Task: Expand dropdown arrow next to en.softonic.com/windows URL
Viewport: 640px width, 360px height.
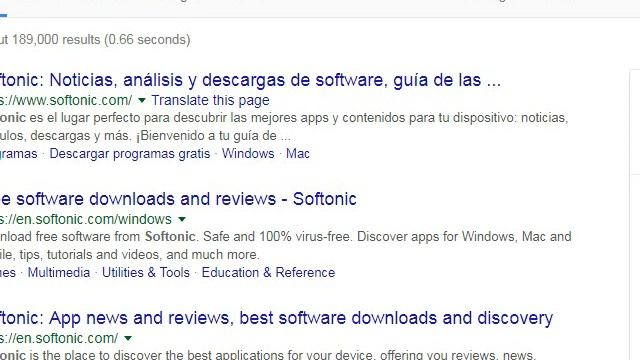Action: [182, 220]
